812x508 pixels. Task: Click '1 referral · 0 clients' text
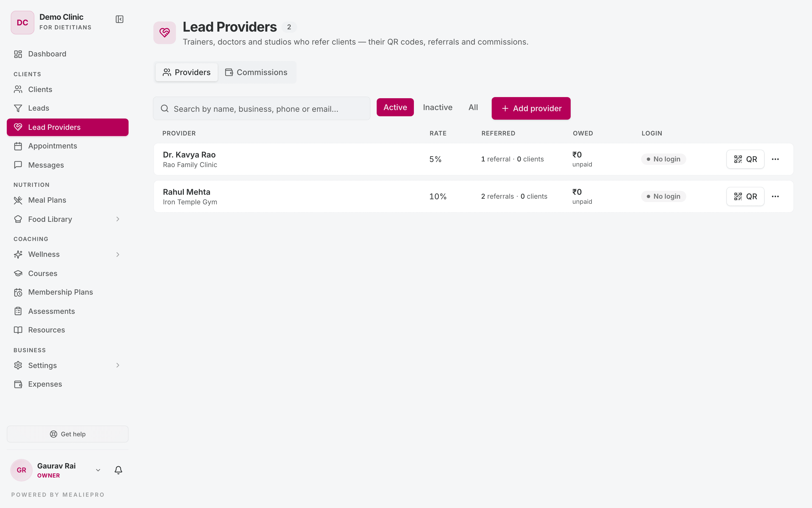pyautogui.click(x=512, y=159)
